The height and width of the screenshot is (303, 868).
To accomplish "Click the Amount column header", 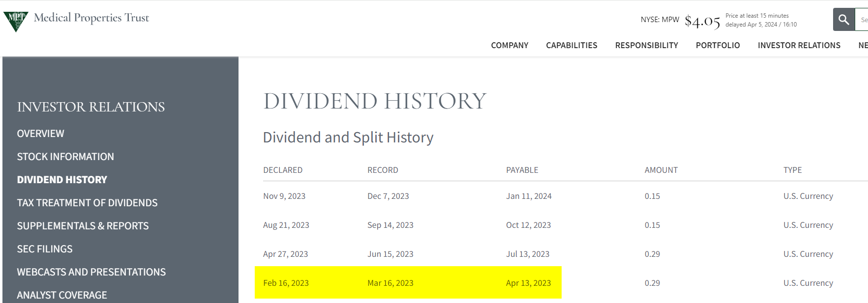I will [661, 170].
